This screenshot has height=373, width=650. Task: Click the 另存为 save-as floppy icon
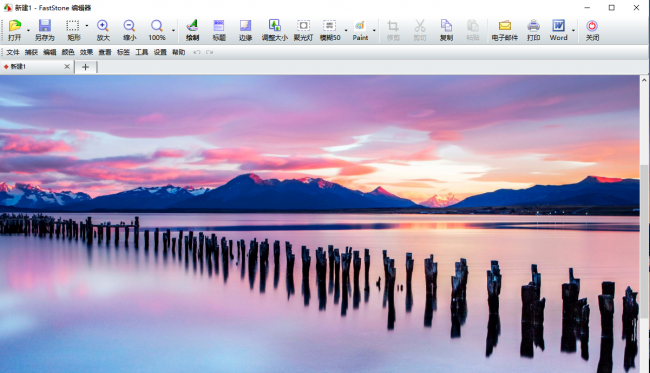click(44, 30)
